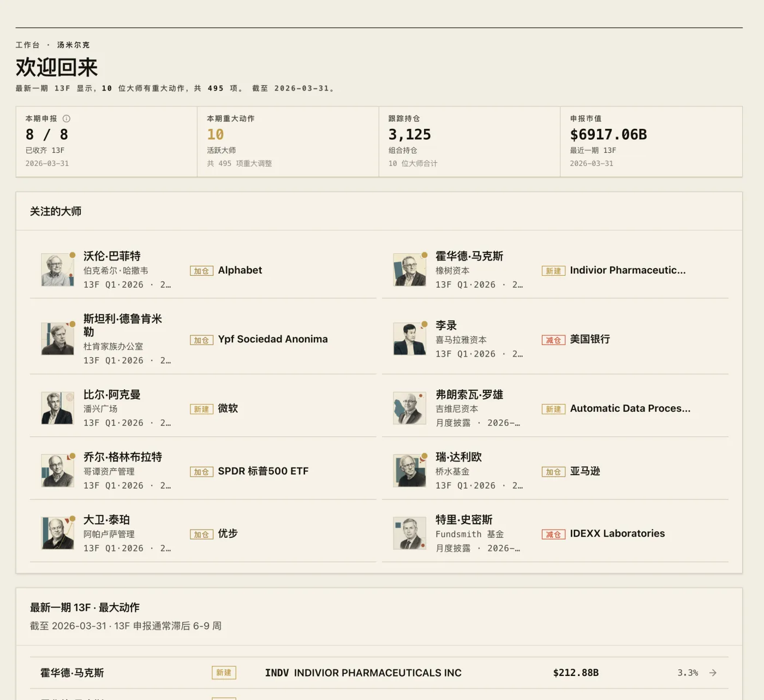Open the 申报市值 $6917.06B stat card
Image resolution: width=764 pixels, height=700 pixels.
tap(651, 141)
